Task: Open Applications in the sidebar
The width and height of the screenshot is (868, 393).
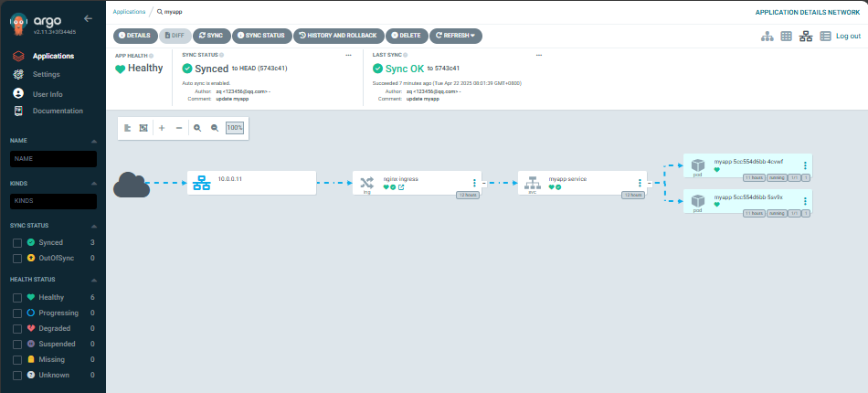Action: pyautogui.click(x=53, y=56)
